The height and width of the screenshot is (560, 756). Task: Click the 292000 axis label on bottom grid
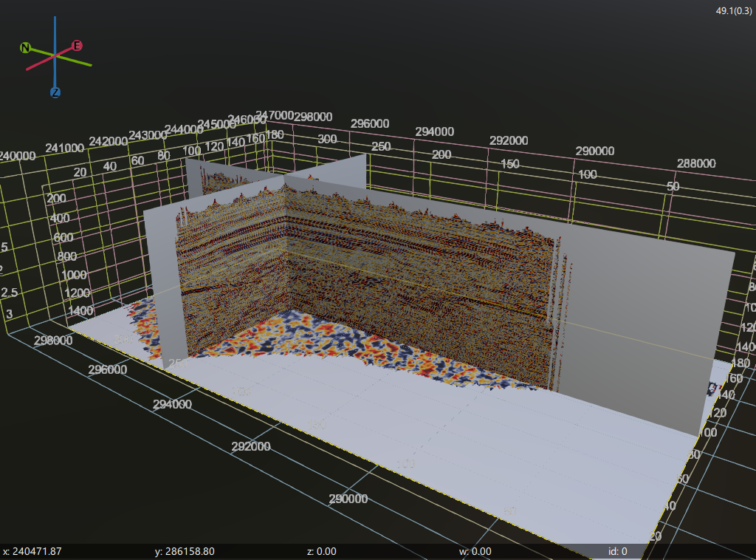pos(250,447)
